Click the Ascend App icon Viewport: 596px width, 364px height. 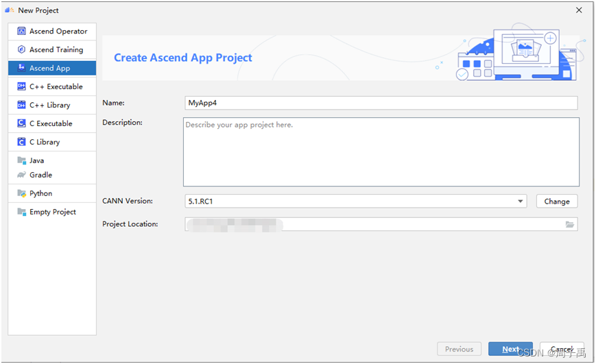pos(22,68)
